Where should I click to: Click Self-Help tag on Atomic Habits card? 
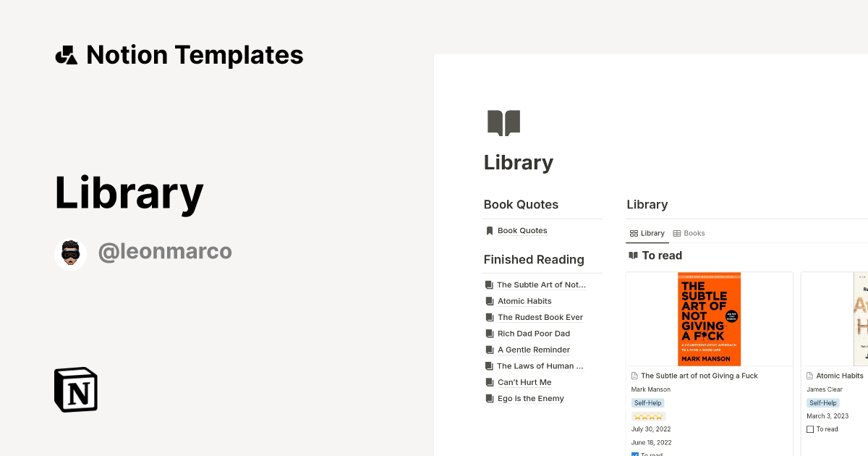[823, 403]
